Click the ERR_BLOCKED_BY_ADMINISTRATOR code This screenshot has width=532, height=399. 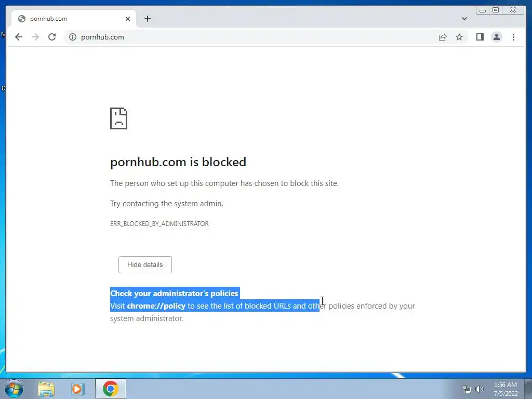click(159, 223)
